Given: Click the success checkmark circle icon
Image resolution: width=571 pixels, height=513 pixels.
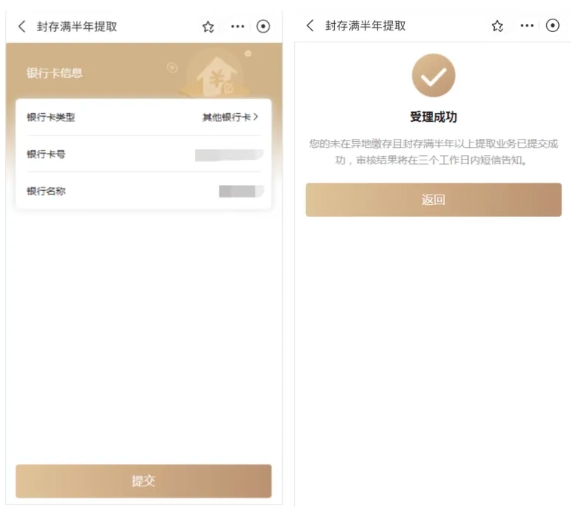Looking at the screenshot, I should pyautogui.click(x=433, y=75).
